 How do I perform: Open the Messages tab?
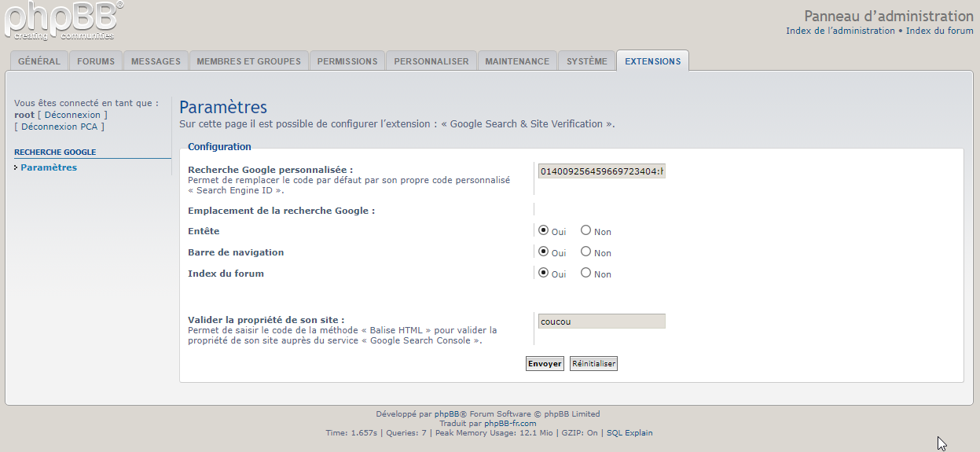click(156, 61)
